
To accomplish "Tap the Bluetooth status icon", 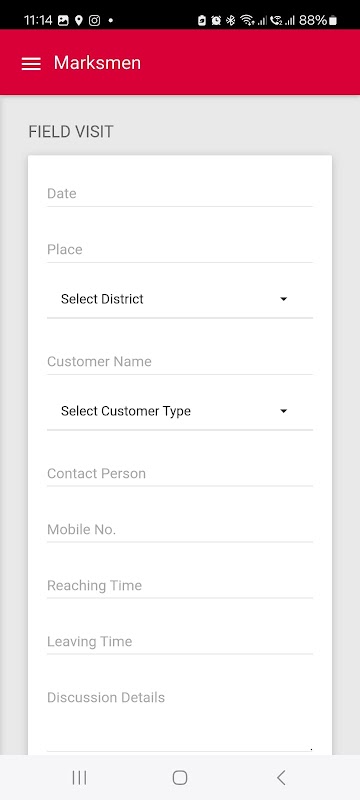I will [230, 20].
